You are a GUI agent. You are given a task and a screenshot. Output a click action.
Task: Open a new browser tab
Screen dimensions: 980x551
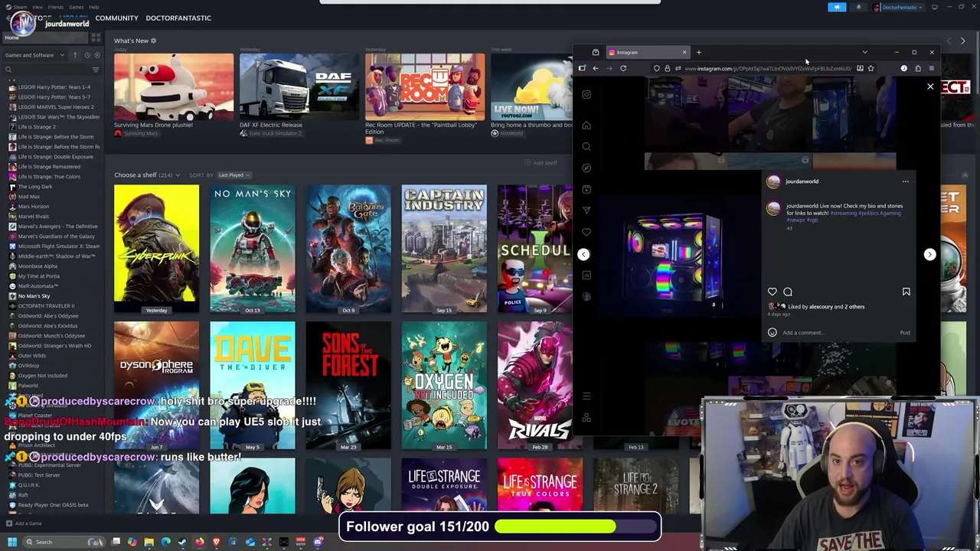pos(698,52)
